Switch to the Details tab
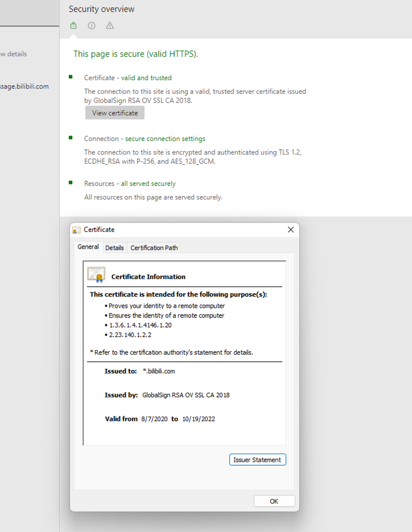 point(115,248)
